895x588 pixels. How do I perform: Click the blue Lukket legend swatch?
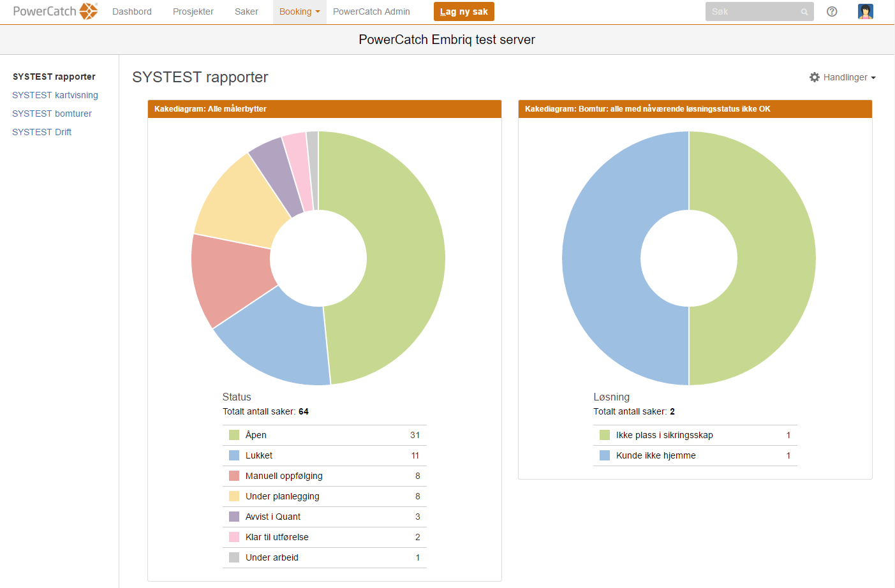pyautogui.click(x=234, y=455)
